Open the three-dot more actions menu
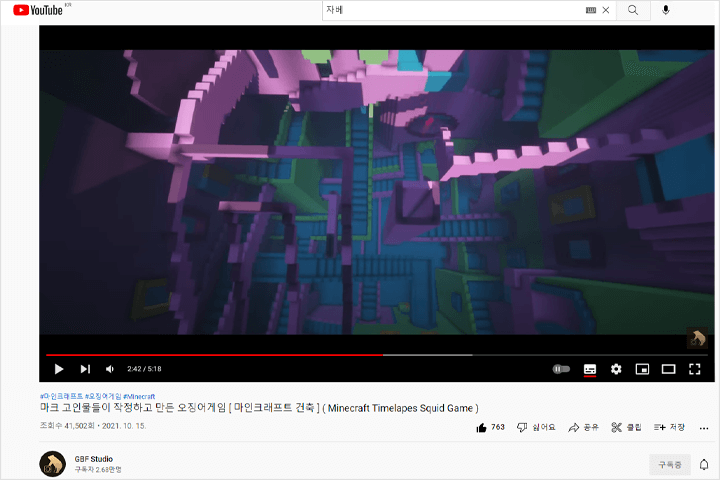 pos(703,428)
